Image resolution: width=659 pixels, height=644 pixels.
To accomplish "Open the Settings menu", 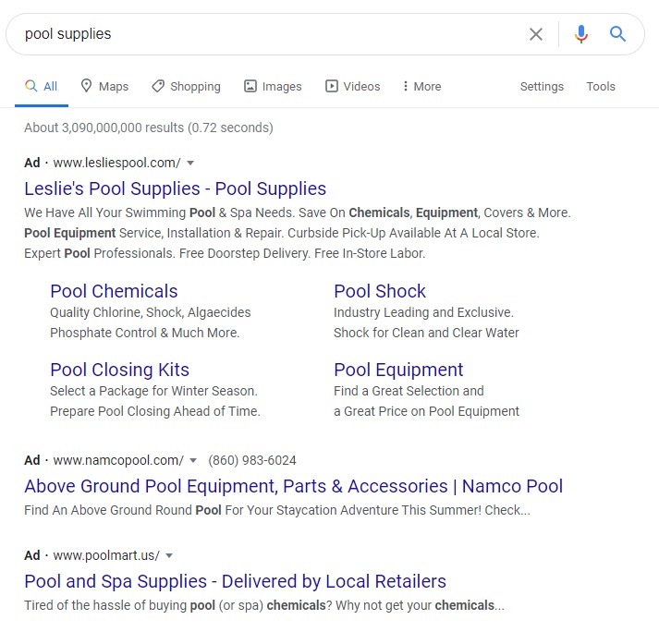I will (x=542, y=87).
